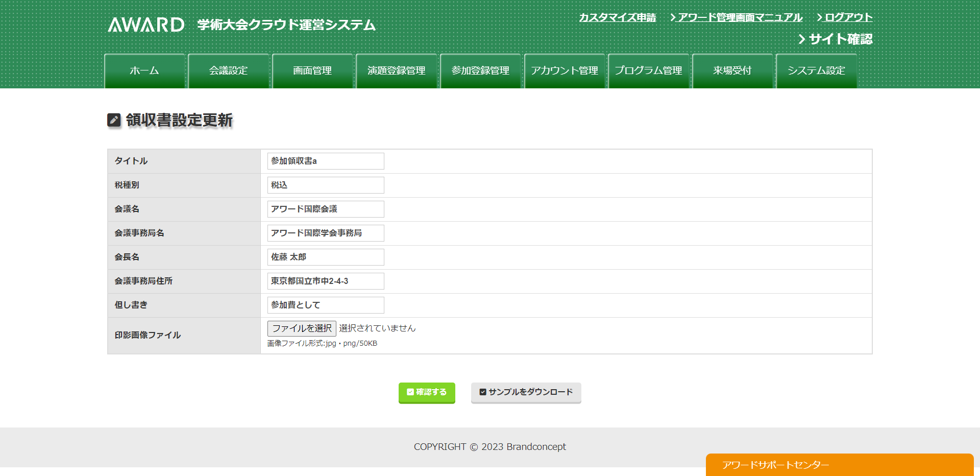This screenshot has width=980, height=476.
Task: Click the ファイルを選択 button
Action: [x=302, y=328]
